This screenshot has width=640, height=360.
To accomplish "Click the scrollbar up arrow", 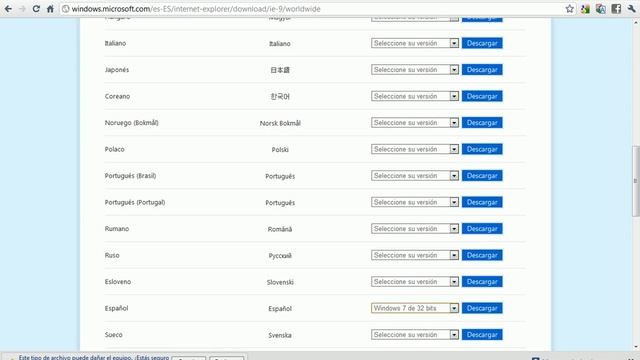I will click(x=636, y=22).
